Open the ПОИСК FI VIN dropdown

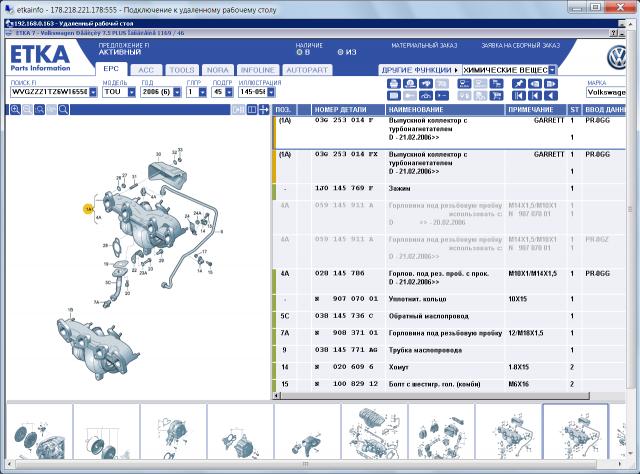93,92
